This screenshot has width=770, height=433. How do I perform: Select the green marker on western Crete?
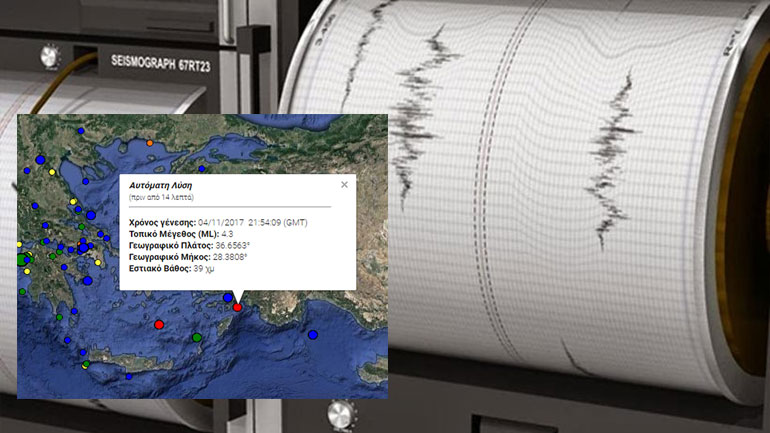85,365
